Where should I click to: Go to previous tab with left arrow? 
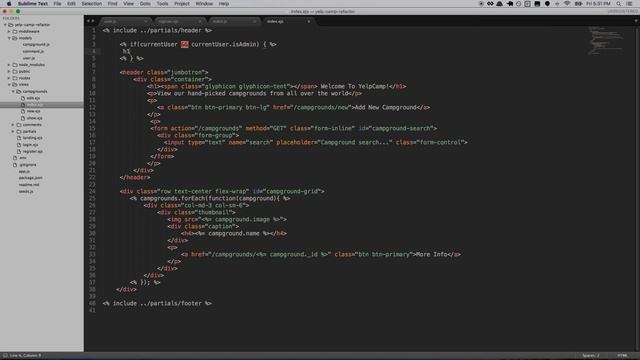89,21
